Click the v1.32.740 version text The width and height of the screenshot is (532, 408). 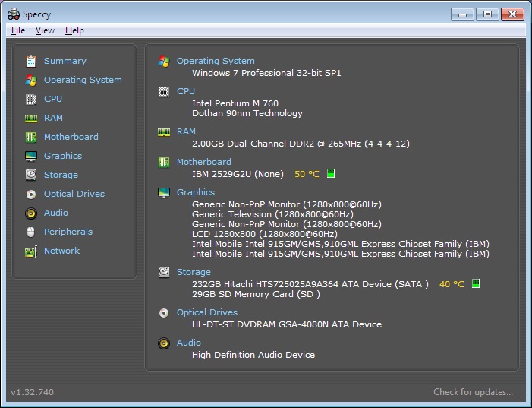click(x=32, y=392)
